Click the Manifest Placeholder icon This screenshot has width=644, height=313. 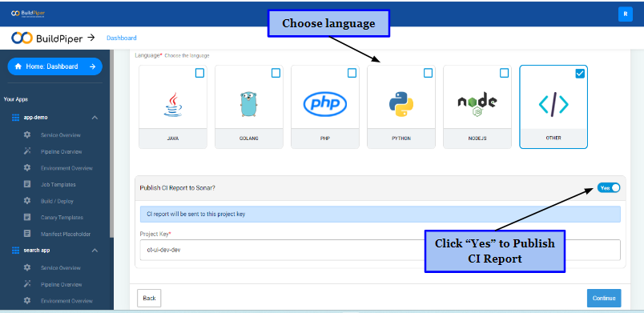coord(27,234)
